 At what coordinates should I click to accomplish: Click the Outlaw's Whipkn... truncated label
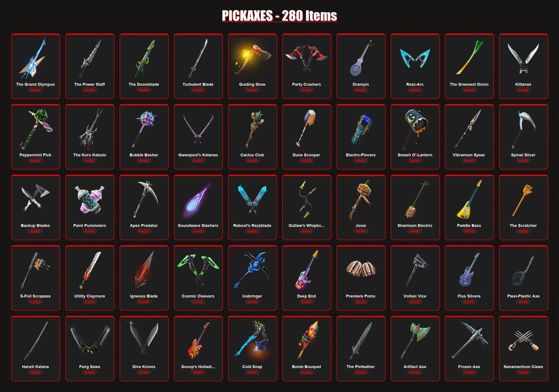tap(306, 225)
